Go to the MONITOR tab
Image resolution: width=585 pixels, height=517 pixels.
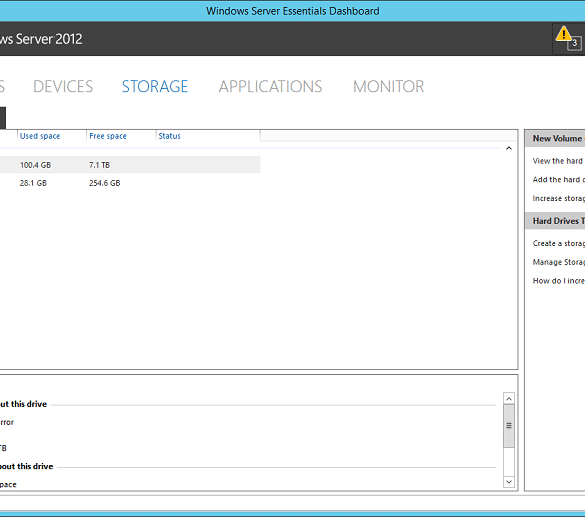tap(388, 87)
